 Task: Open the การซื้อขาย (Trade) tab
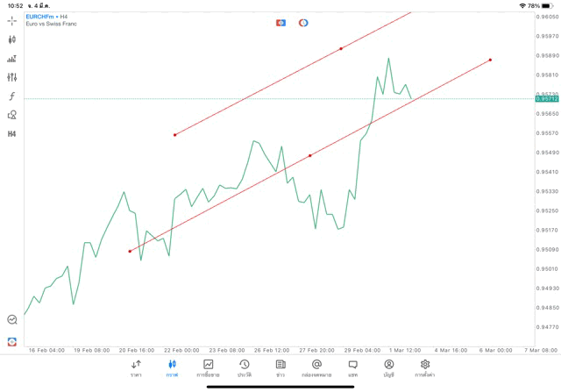click(209, 367)
